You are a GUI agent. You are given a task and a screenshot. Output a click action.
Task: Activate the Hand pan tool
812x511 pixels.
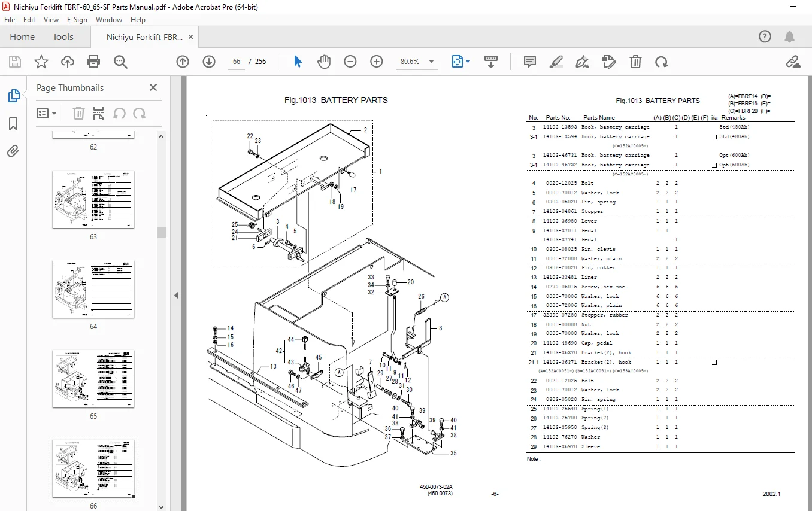pyautogui.click(x=324, y=62)
